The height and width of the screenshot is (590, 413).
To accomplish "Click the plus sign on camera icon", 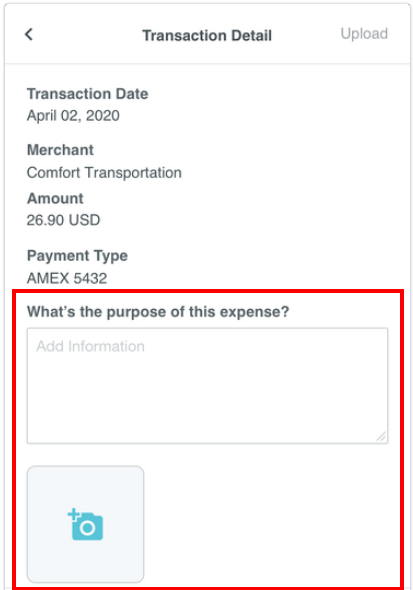I will 73,514.
